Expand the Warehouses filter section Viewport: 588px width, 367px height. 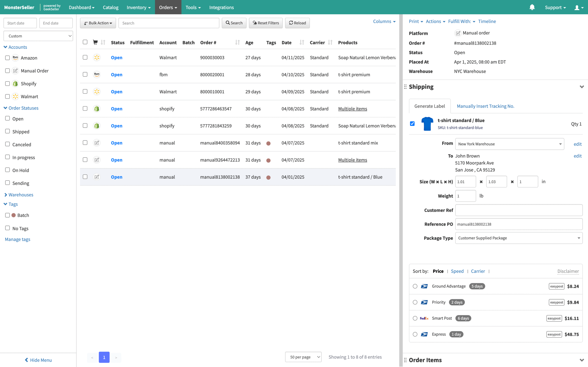pos(19,195)
